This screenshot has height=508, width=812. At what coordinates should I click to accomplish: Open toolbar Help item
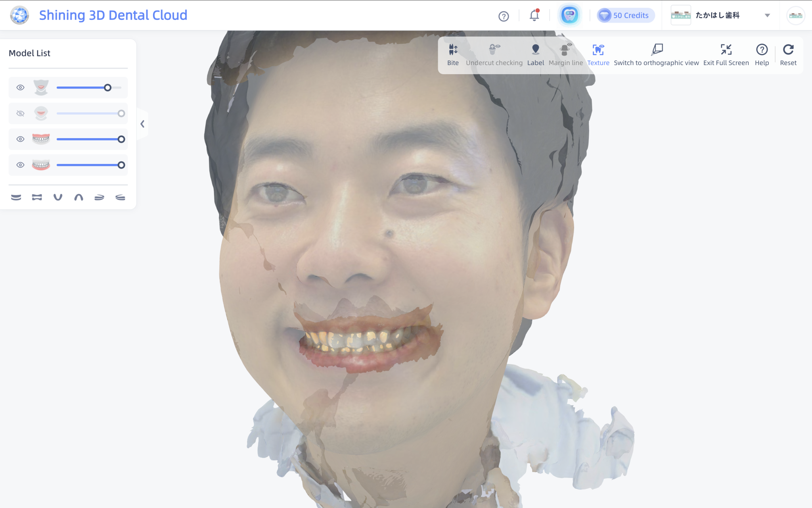(x=762, y=50)
